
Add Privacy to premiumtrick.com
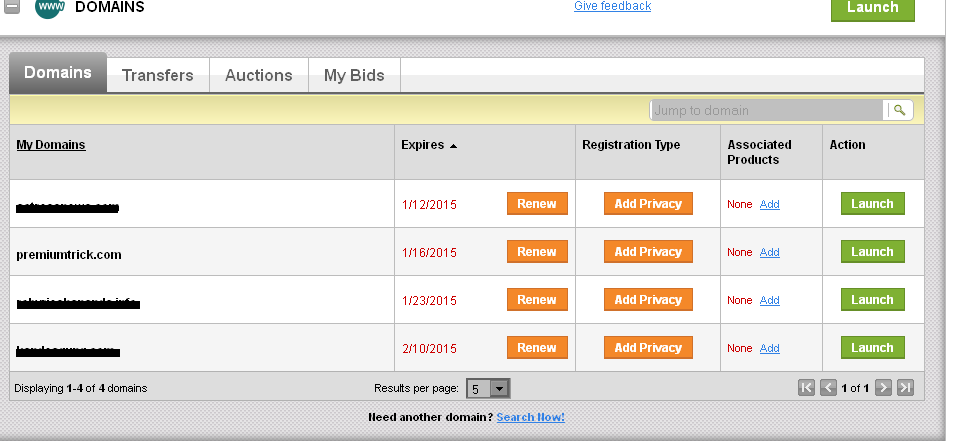tap(648, 252)
